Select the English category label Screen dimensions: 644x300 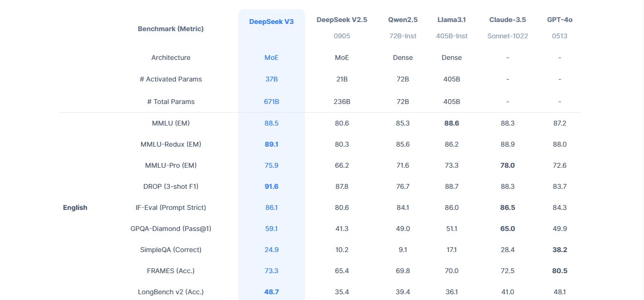click(75, 208)
